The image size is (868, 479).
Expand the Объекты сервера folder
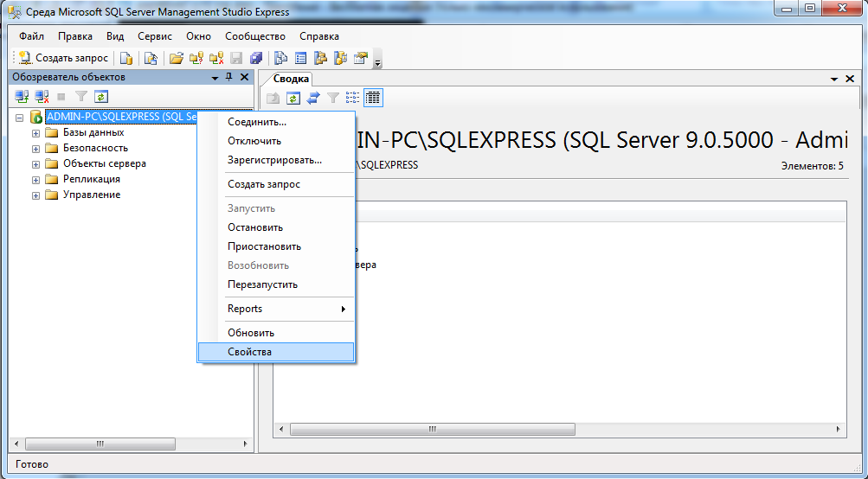tap(35, 164)
